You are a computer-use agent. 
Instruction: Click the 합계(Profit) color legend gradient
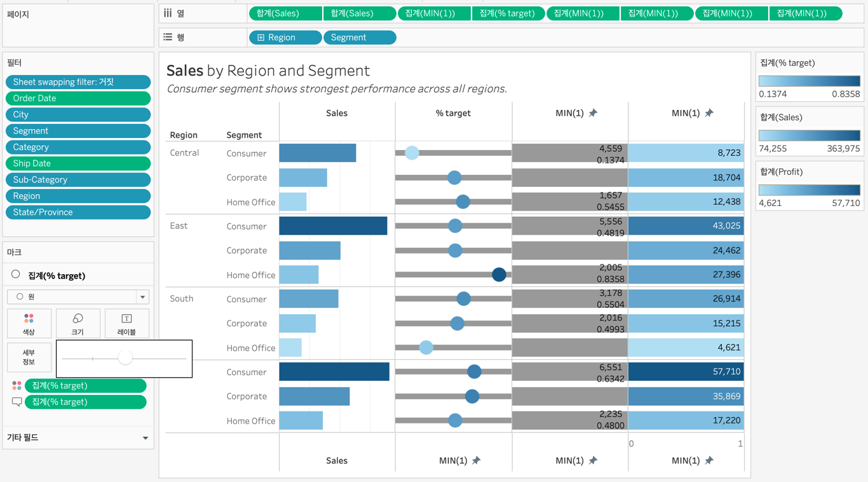tap(809, 190)
